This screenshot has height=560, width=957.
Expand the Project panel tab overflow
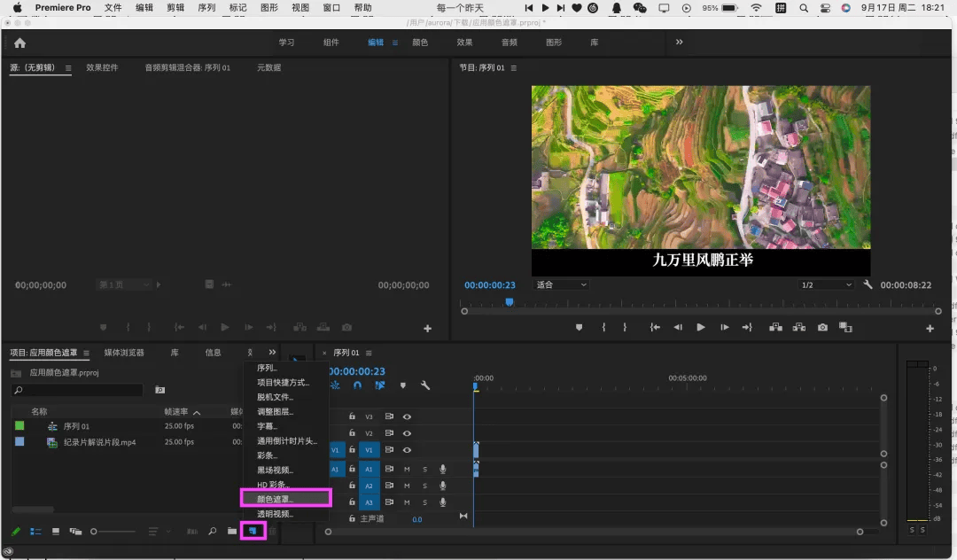(x=272, y=352)
